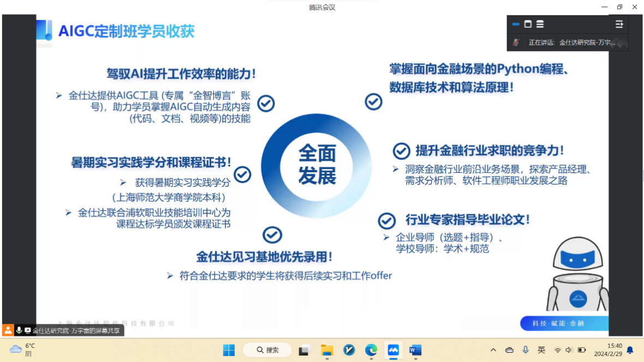Image resolution: width=644 pixels, height=362 pixels.
Task: Launch Microsoft Edge from the taskbar
Action: pos(371,350)
